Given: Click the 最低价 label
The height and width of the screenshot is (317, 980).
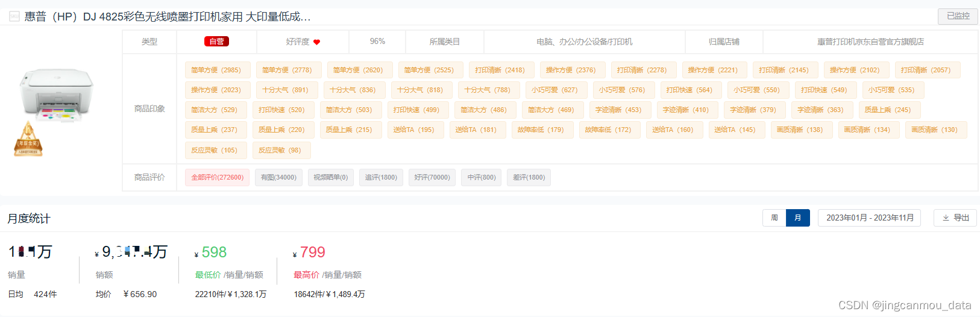Looking at the screenshot, I should (x=208, y=275).
